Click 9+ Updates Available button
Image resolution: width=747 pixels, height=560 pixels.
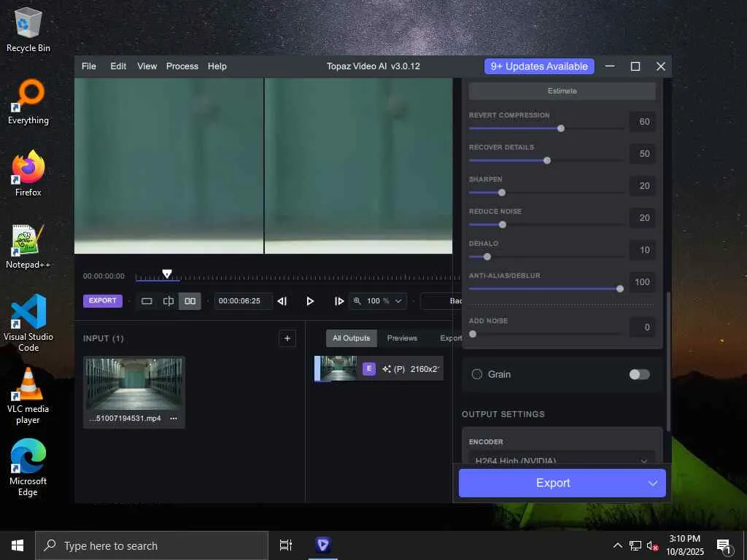(539, 66)
